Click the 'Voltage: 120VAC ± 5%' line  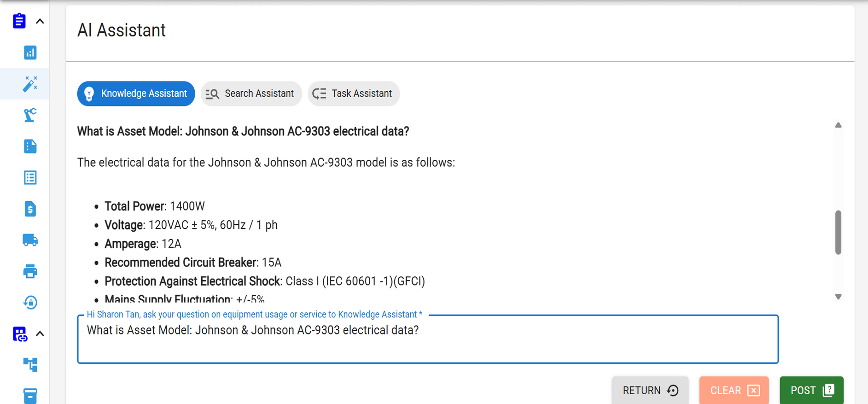click(x=191, y=225)
